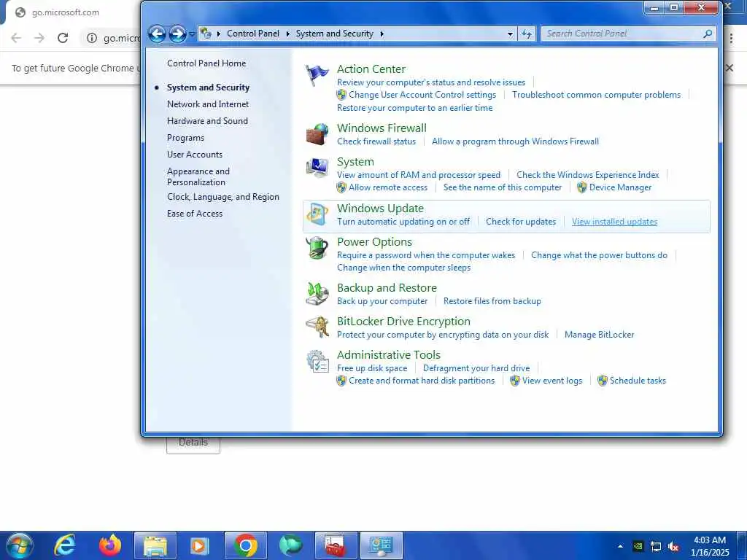Open Change User Account Control settings

[x=422, y=95]
